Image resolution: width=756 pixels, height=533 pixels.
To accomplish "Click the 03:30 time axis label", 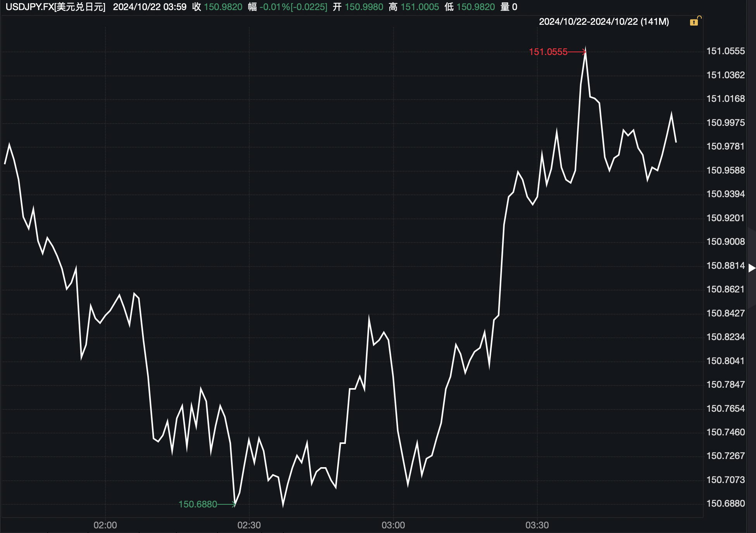I will pos(537,525).
